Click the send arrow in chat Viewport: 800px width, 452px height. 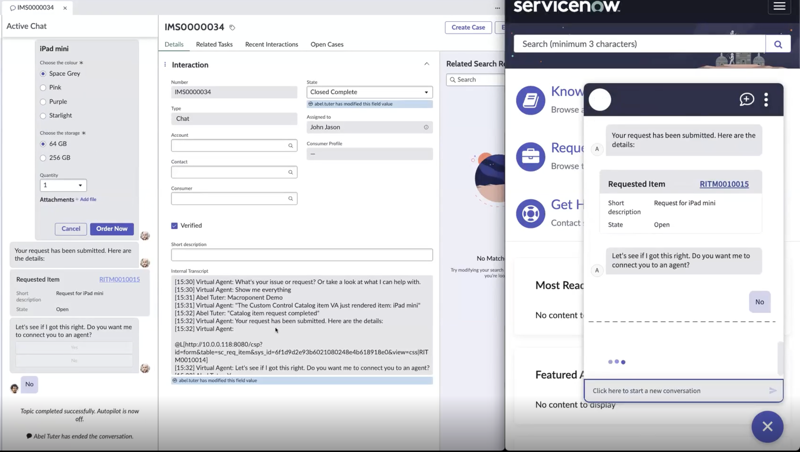772,391
